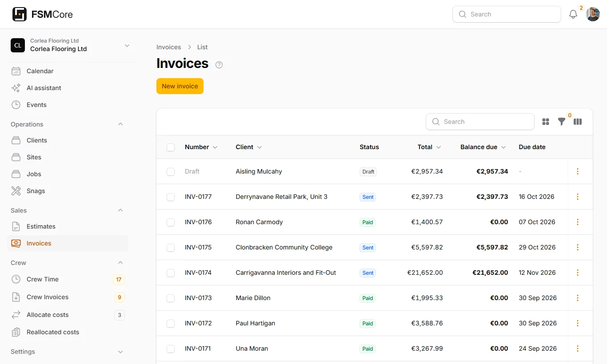Click the Estimates document icon

coord(16,226)
